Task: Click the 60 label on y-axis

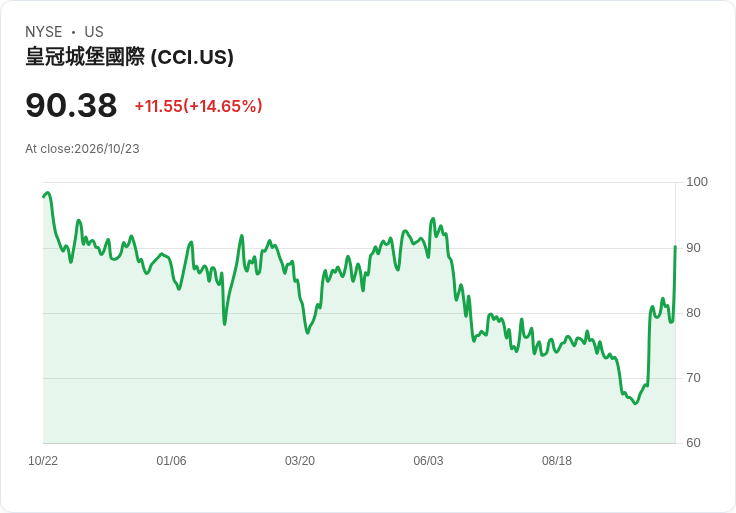Action: [x=693, y=443]
